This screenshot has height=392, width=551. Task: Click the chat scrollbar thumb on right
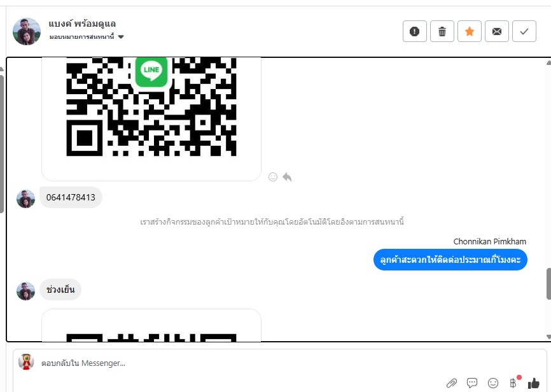click(548, 283)
